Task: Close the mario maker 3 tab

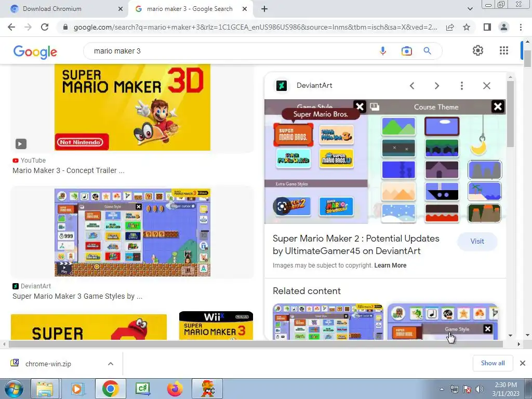Action: [245, 9]
